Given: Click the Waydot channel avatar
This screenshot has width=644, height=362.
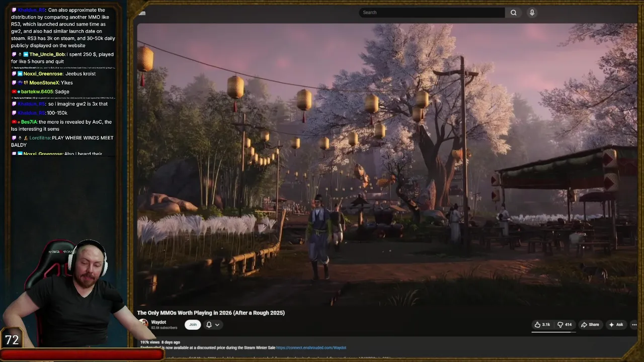Looking at the screenshot, I should [x=143, y=324].
